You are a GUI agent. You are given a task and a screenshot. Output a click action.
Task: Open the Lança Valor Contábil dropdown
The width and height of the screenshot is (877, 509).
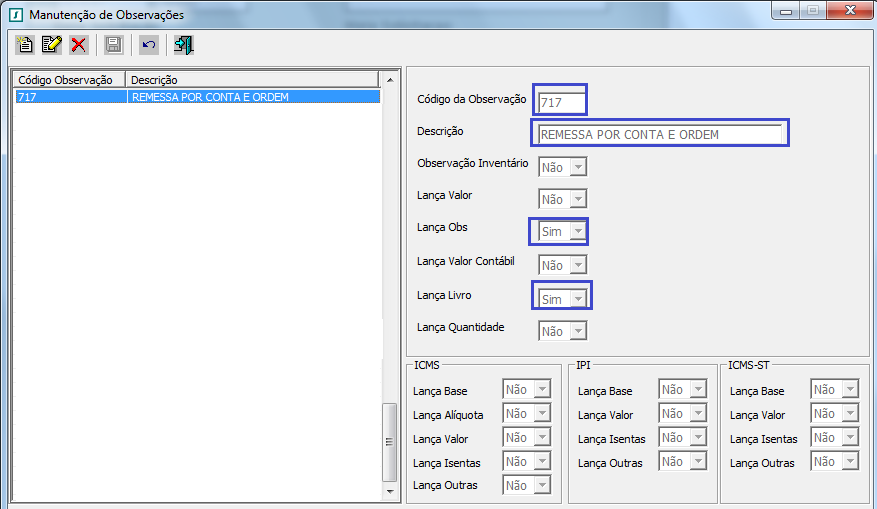pyautogui.click(x=577, y=265)
